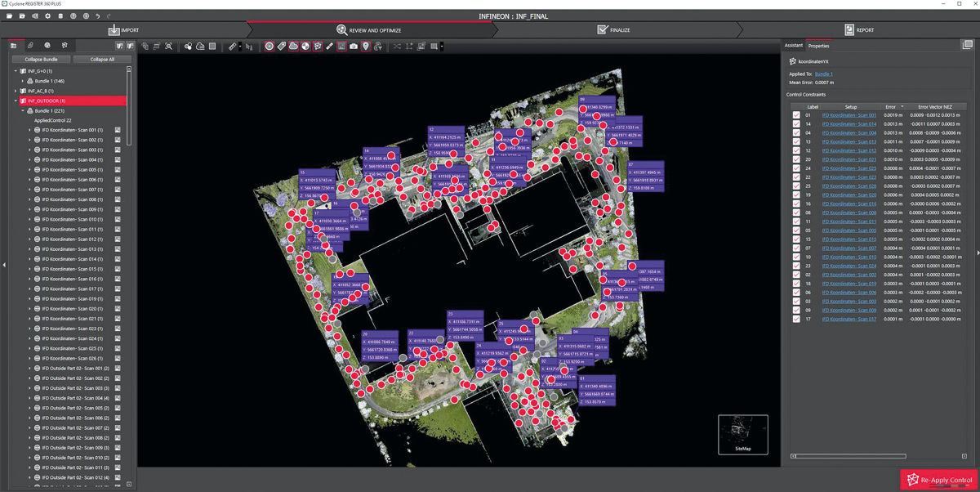Uncheck constraint 17 checkbox
Screen dimensions: 980x492
796,319
